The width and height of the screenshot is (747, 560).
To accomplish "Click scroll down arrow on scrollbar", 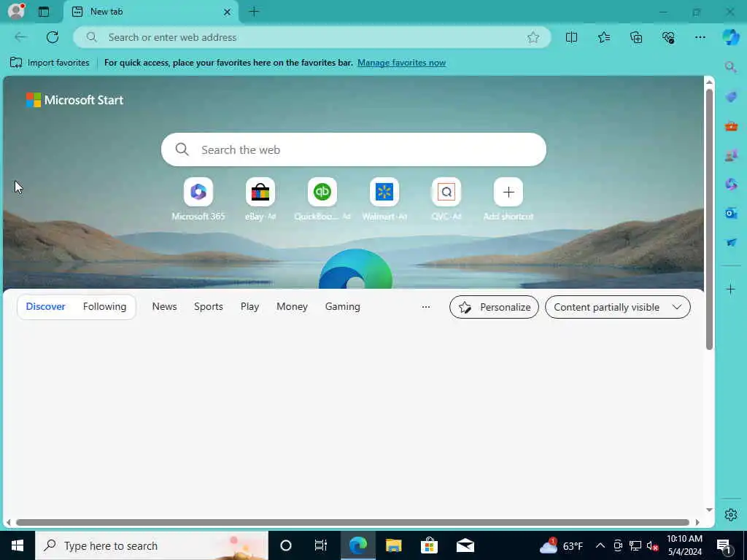I will click(x=709, y=510).
